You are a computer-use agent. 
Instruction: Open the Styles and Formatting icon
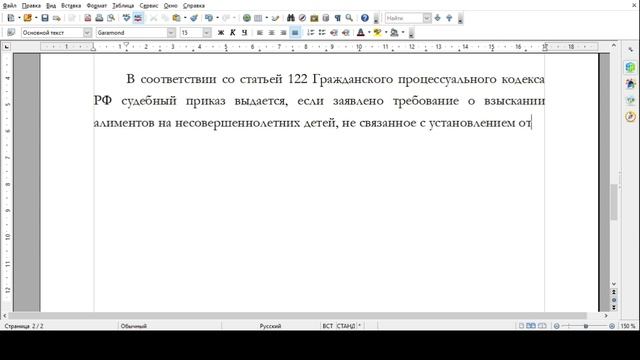pyautogui.click(x=11, y=32)
